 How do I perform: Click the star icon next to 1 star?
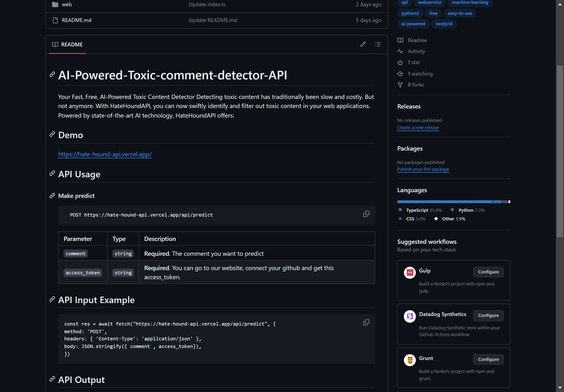point(400,63)
